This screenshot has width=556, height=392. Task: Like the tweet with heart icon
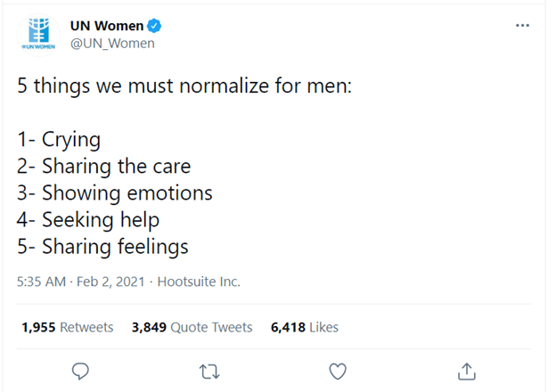point(337,370)
